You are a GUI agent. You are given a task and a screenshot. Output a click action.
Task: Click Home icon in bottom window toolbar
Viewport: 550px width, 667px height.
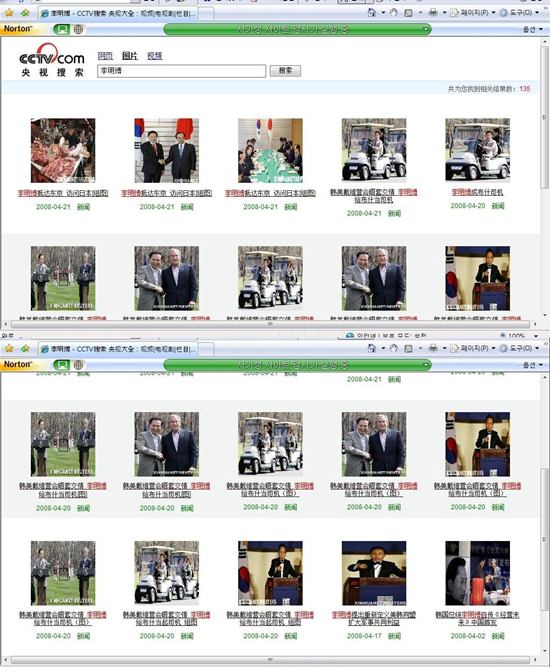372,348
